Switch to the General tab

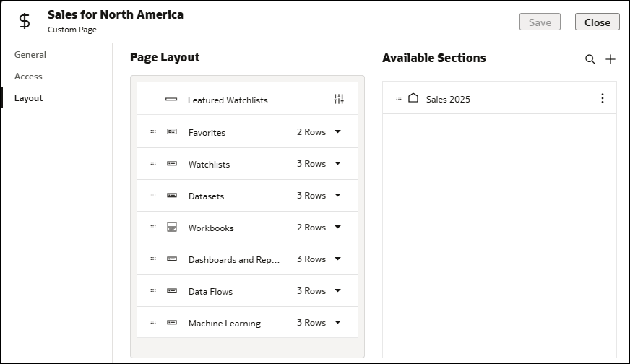[x=30, y=55]
